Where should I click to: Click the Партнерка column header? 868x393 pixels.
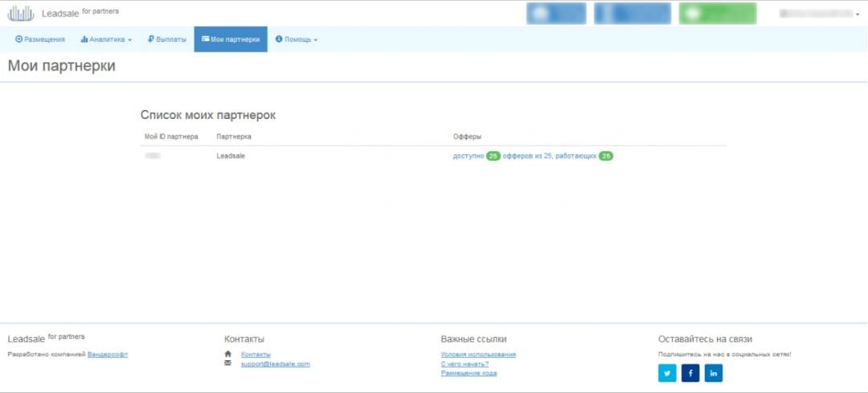pyautogui.click(x=234, y=136)
